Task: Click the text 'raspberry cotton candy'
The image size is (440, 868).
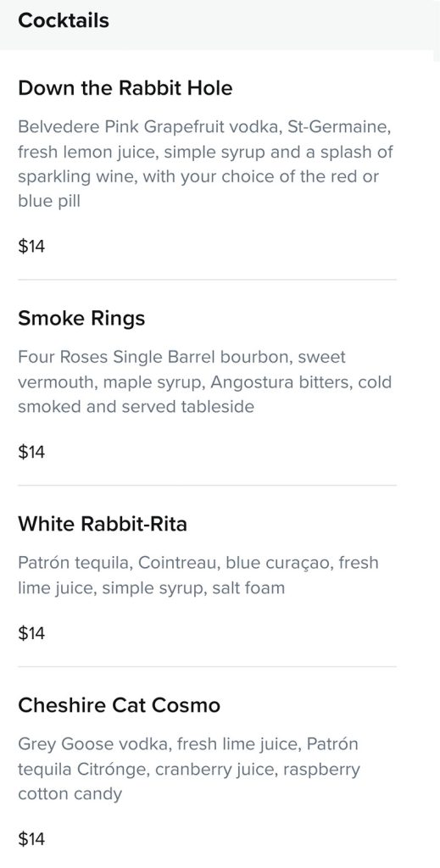Action: coord(189,781)
